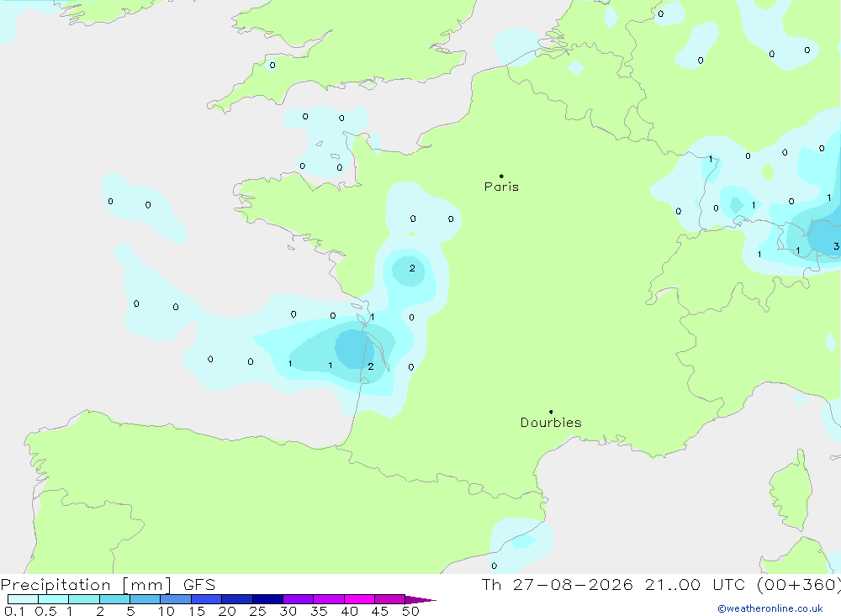
Task: Click the legend's over-50 arrow tip
Action: (420, 600)
